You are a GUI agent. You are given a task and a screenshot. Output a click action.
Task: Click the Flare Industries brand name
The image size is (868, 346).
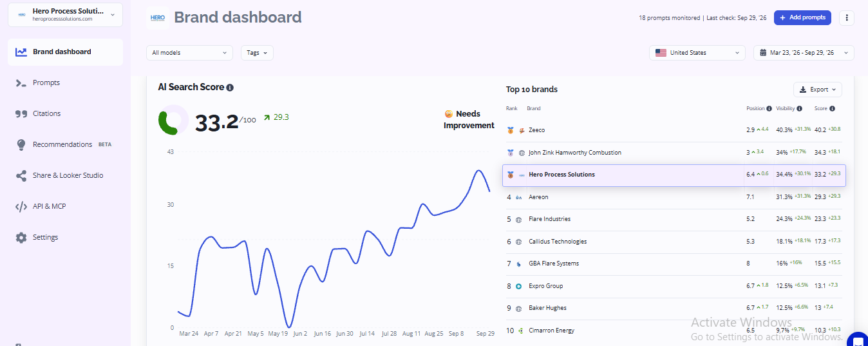[x=549, y=219]
